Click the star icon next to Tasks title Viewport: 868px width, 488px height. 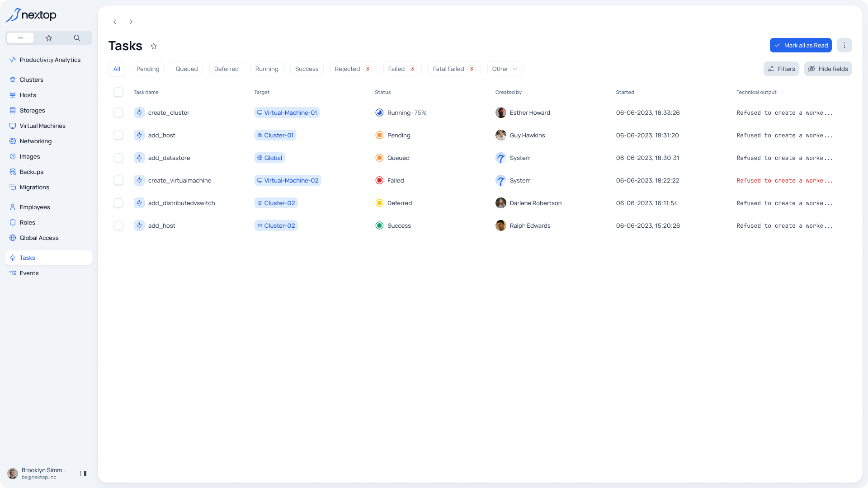click(153, 46)
